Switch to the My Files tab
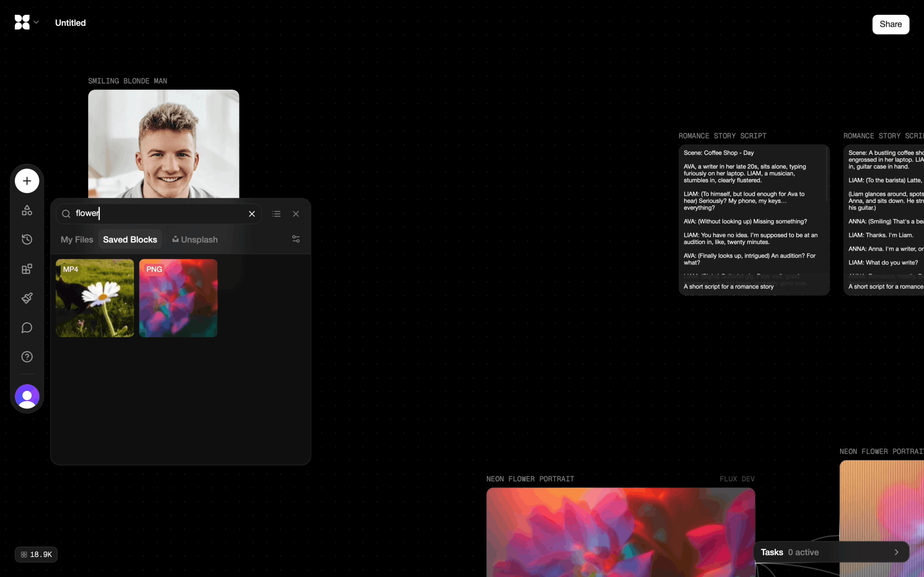 [x=77, y=240]
